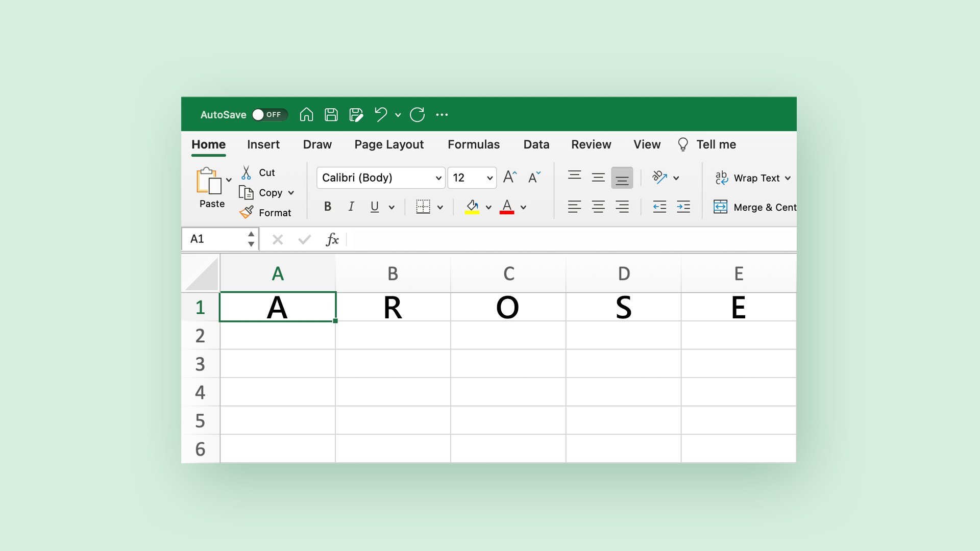Open the Draw tab
Screen dimensions: 980x551
point(317,144)
